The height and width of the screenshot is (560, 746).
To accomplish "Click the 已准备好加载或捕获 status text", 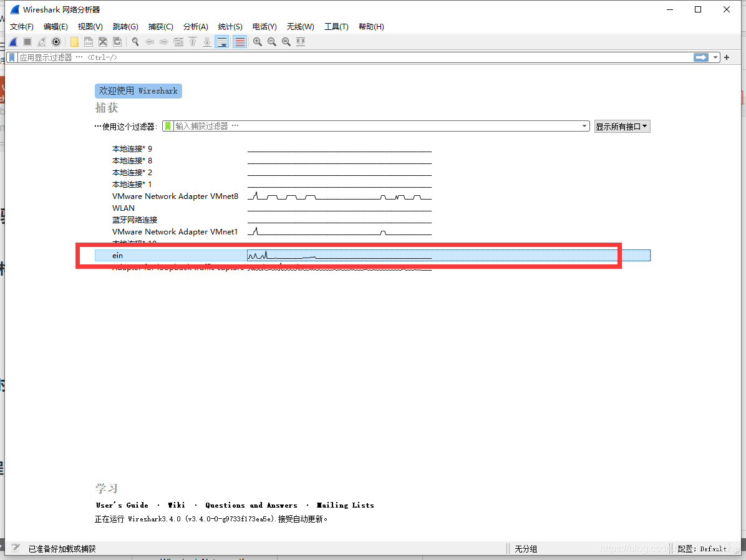I will coord(62,549).
